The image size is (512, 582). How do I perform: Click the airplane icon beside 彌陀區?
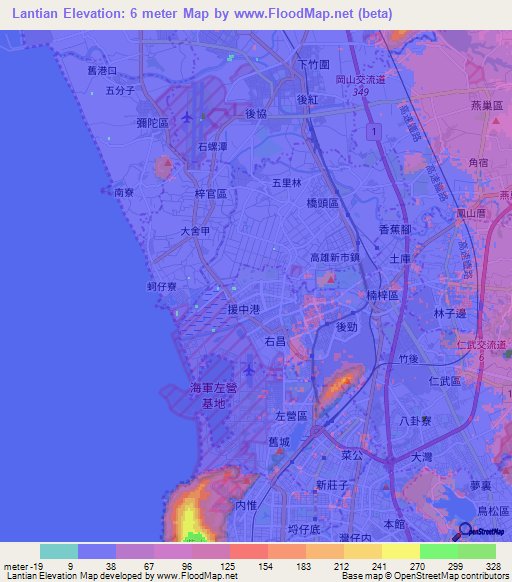coord(187,118)
